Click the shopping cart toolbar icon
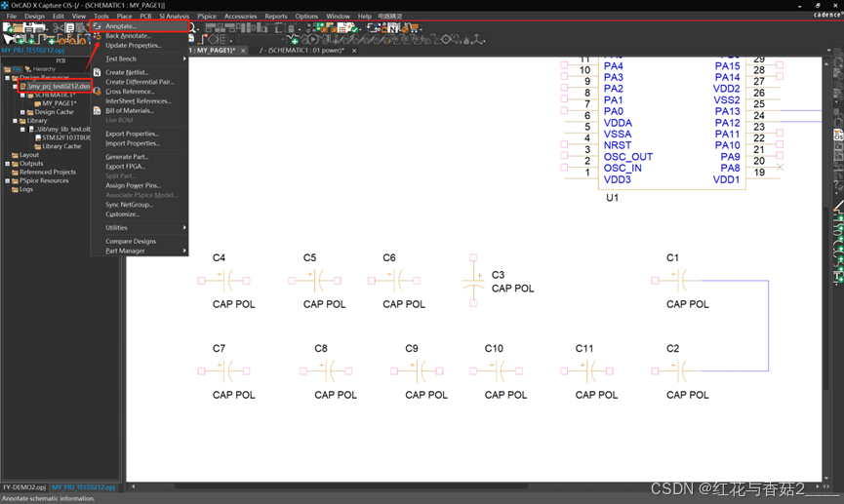 point(414,27)
